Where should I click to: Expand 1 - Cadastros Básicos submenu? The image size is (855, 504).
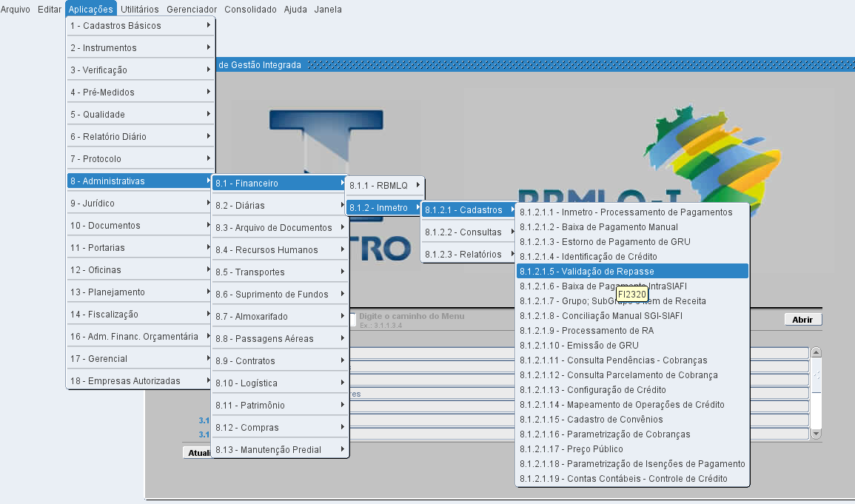(140, 26)
